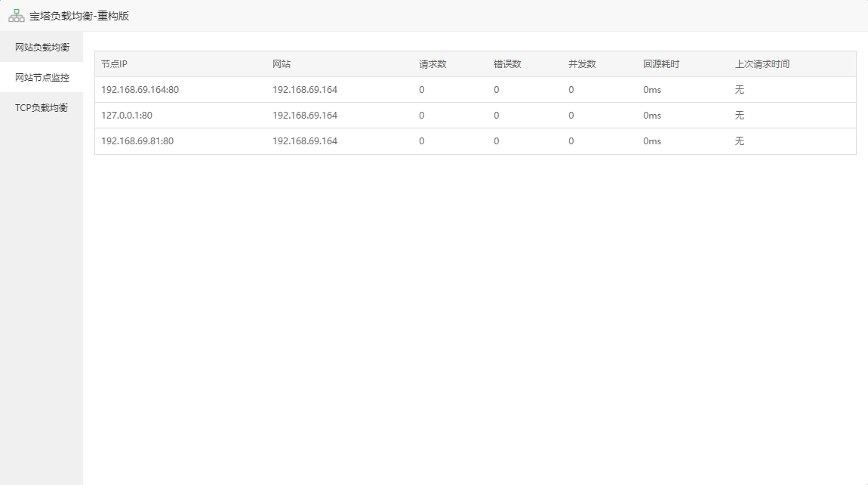Switch to the TCP负载均衡 tab
The image size is (868, 485).
coord(42,107)
